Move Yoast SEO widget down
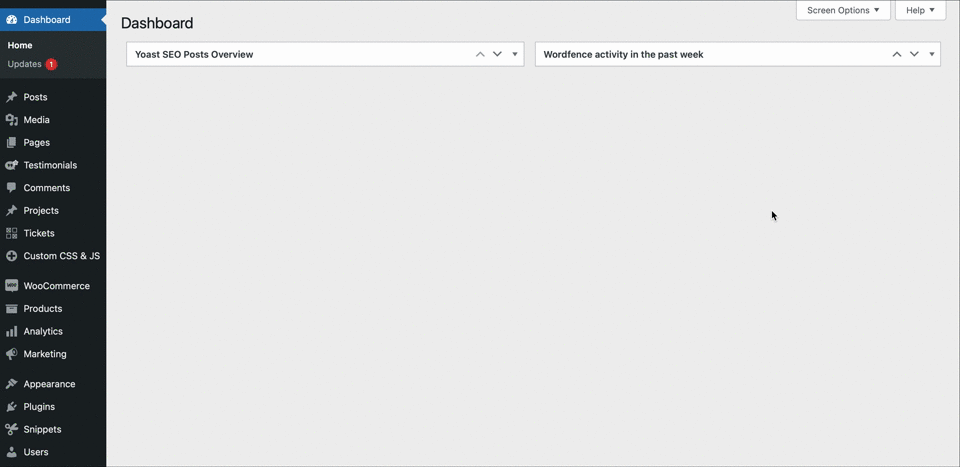 [497, 54]
